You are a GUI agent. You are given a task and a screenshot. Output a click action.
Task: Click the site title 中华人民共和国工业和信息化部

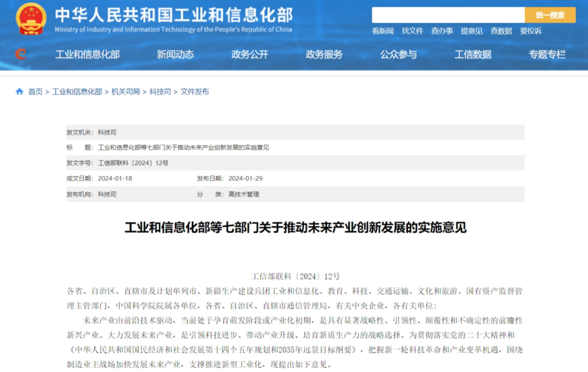pos(174,15)
